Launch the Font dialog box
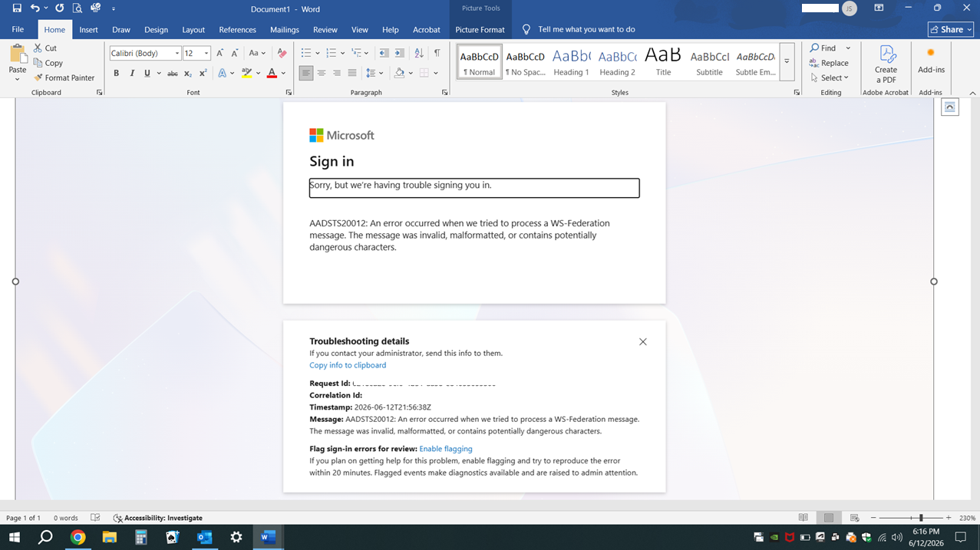 tap(289, 93)
